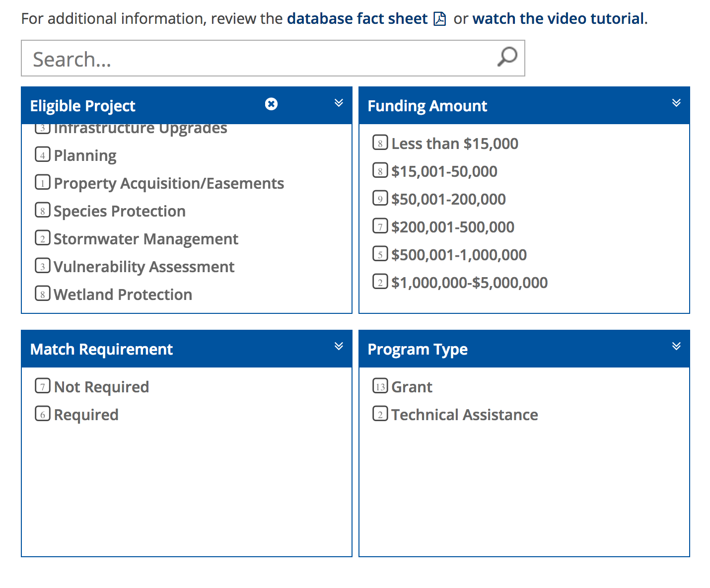This screenshot has width=710, height=588.
Task: Select the Wetland Protection checkbox
Action: click(x=43, y=294)
